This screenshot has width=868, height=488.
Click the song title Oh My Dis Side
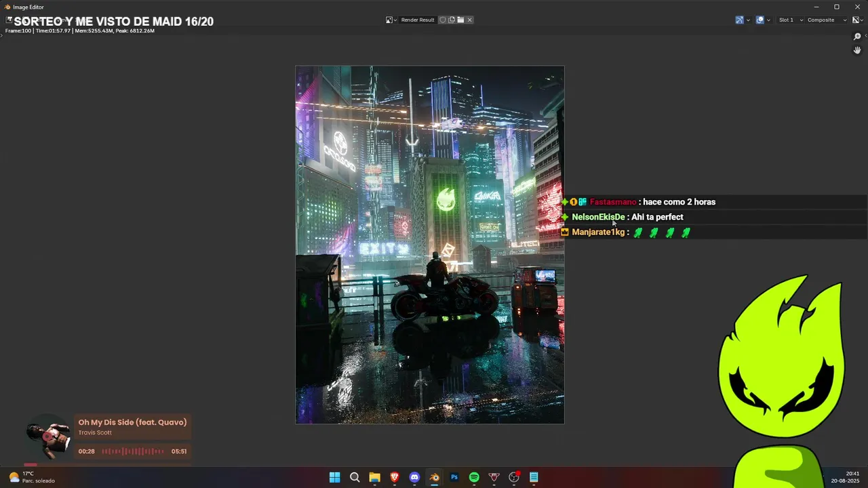132,422
